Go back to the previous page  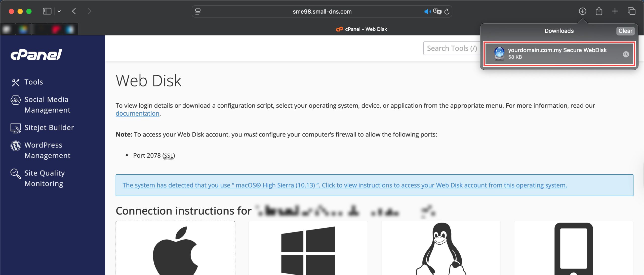(74, 11)
